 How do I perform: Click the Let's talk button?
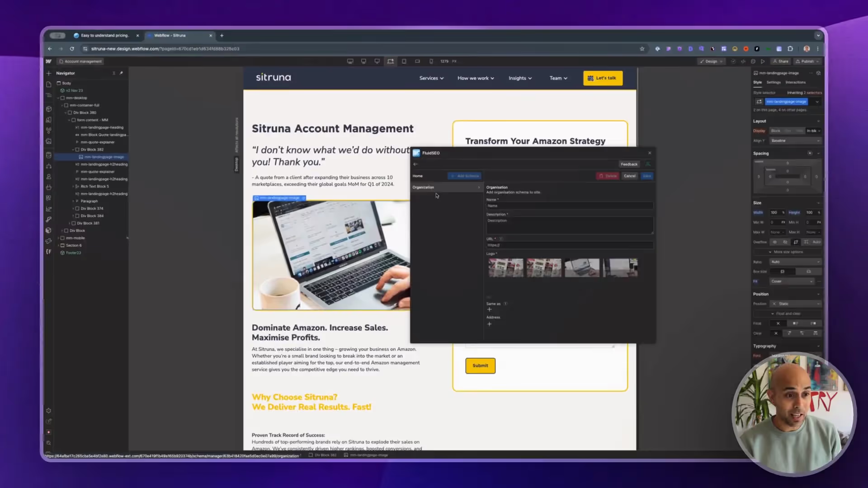pos(603,78)
